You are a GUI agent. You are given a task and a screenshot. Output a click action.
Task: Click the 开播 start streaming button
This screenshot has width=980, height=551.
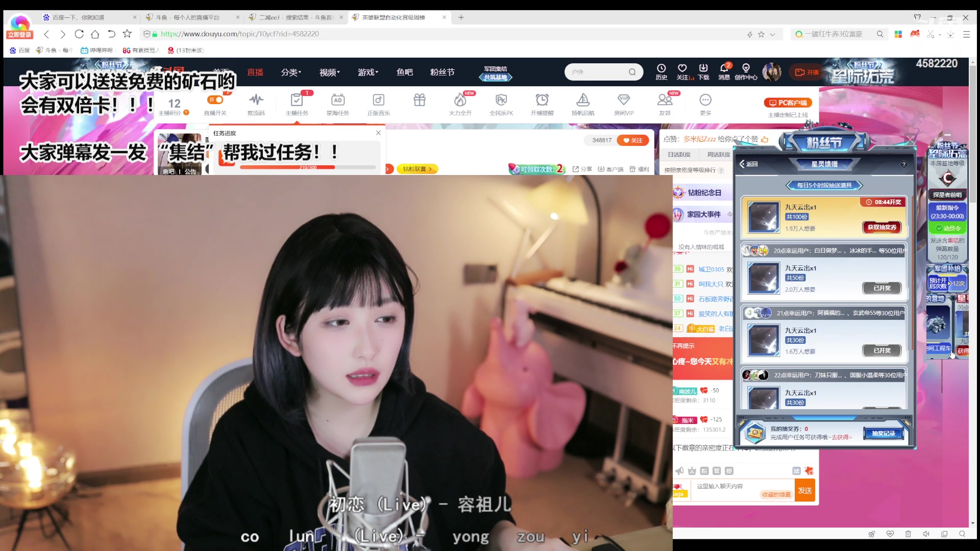[x=806, y=72]
